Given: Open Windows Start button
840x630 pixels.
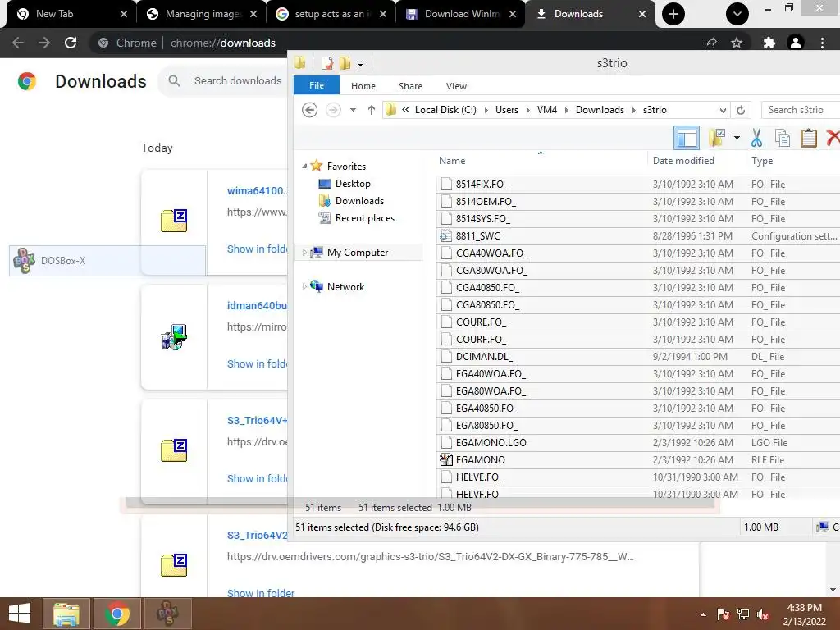Looking at the screenshot, I should pyautogui.click(x=20, y=614).
